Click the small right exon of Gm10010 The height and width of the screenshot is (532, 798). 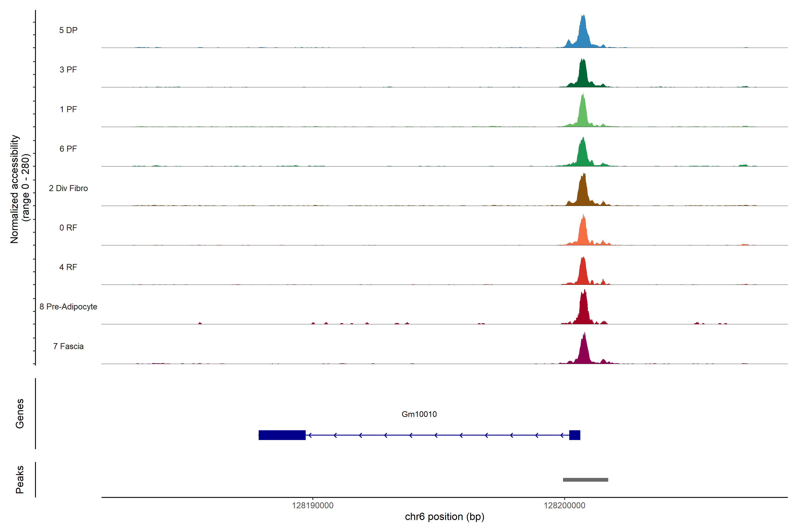(574, 435)
